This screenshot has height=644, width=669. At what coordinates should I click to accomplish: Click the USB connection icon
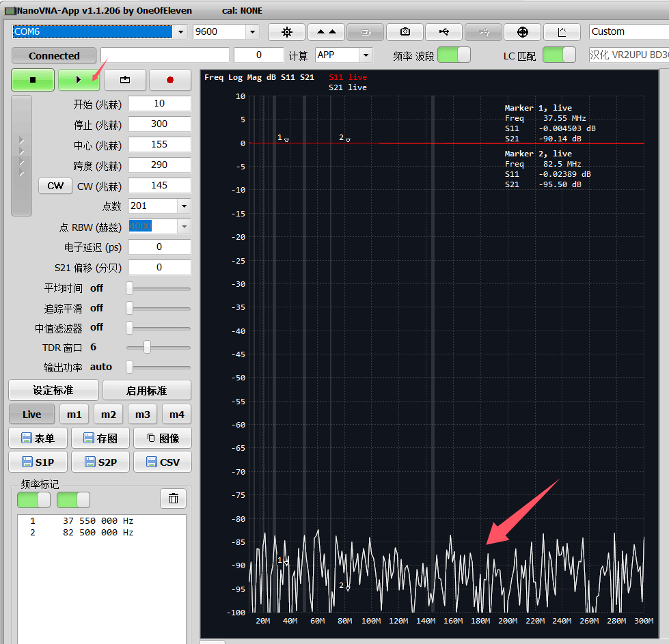[444, 32]
